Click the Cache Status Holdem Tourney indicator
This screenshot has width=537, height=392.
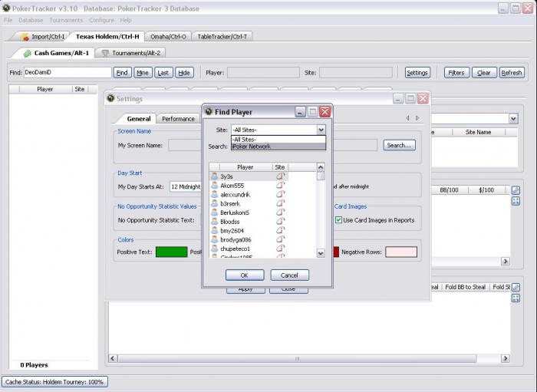[54, 382]
